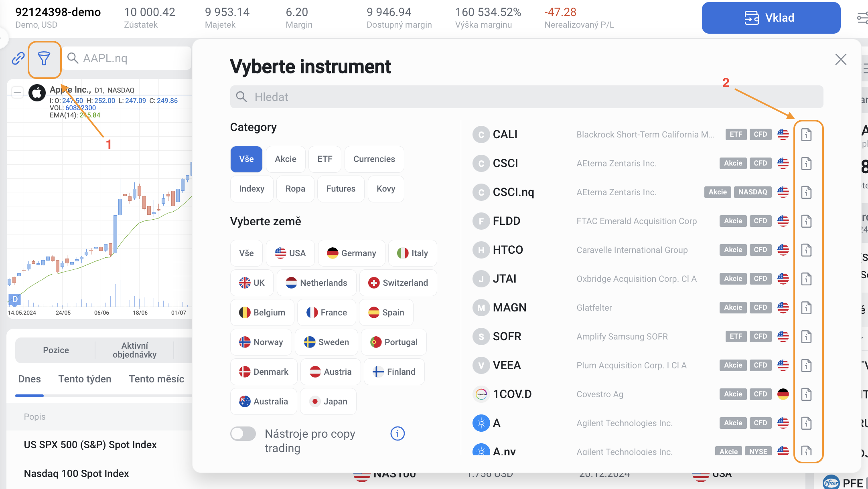Click the D marker on chart timeline
The height and width of the screenshot is (489, 868).
pos(15,299)
